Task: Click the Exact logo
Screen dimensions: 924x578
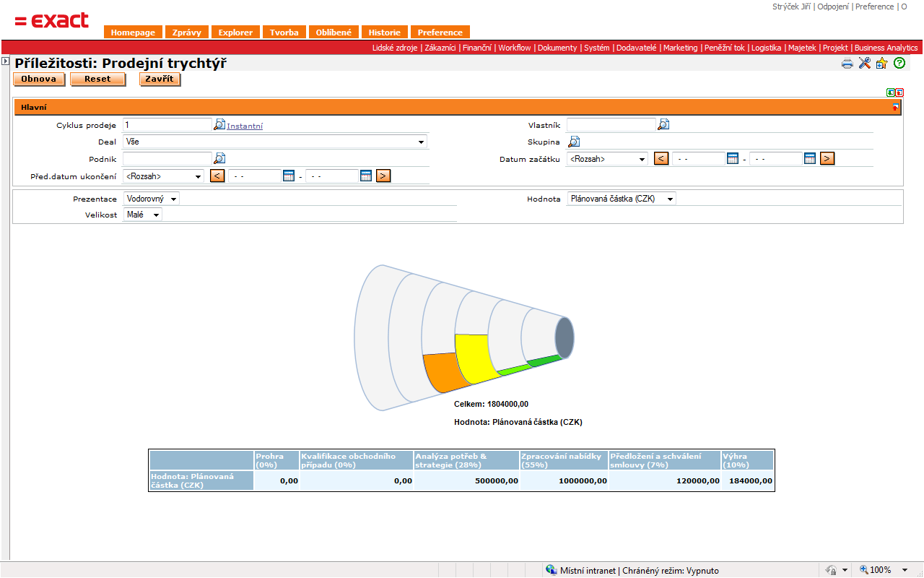Action: coord(51,21)
